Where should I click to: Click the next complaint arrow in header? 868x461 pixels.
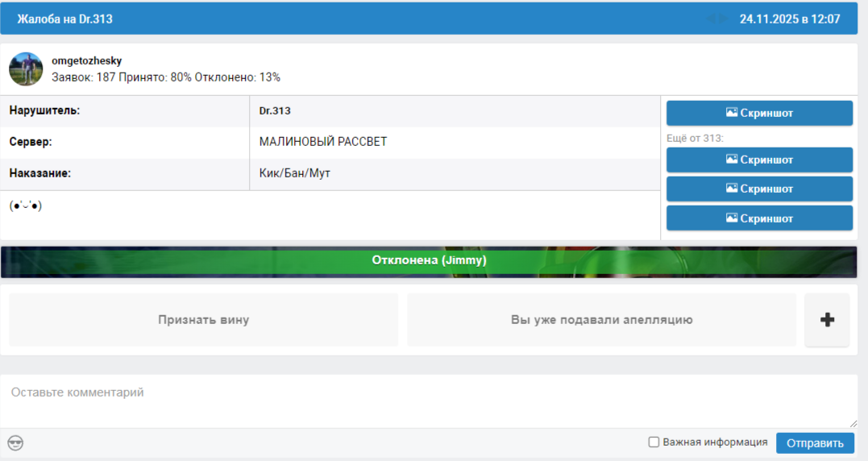[x=724, y=19]
